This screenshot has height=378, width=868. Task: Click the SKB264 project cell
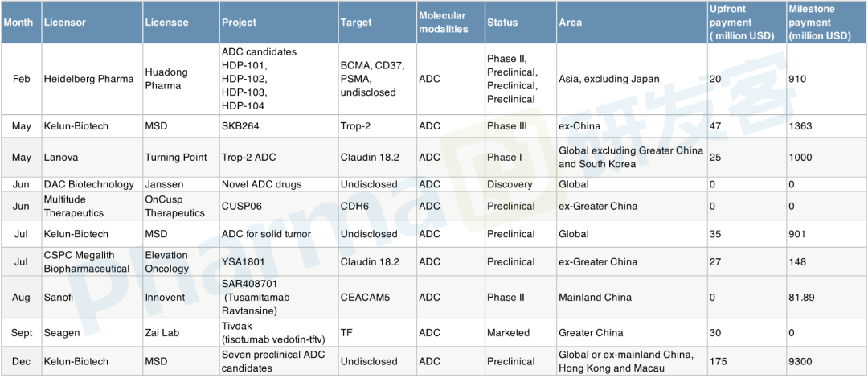[244, 126]
